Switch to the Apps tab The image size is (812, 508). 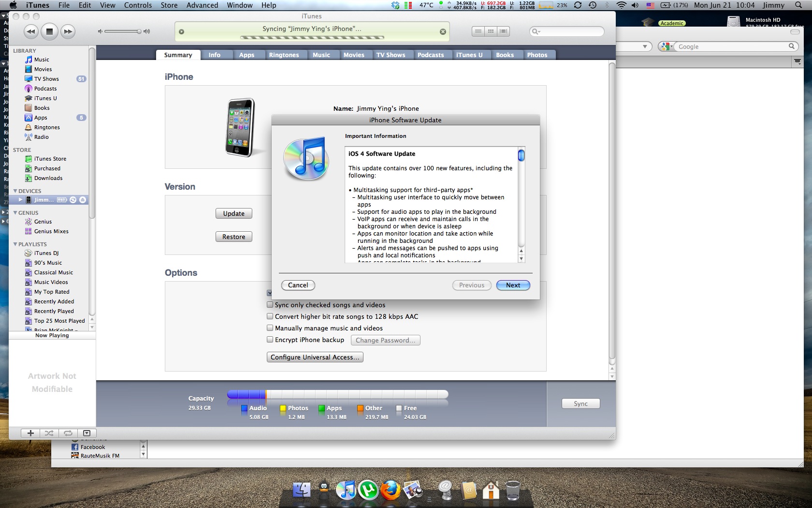(246, 55)
